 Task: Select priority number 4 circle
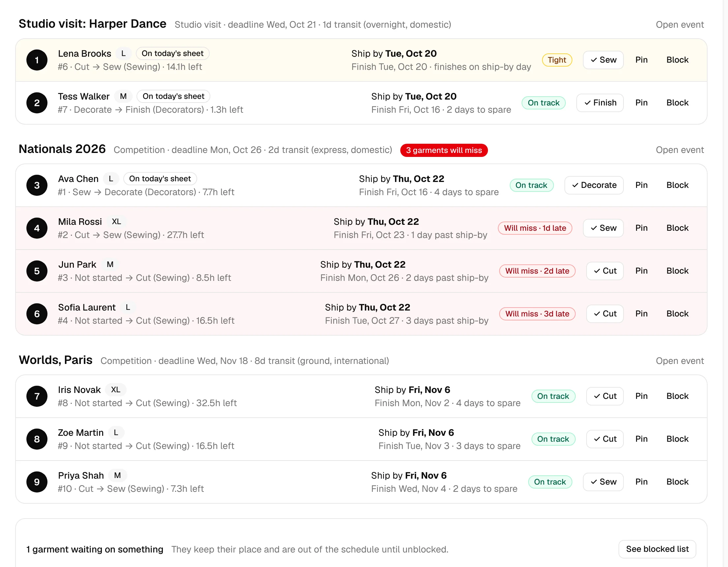point(37,228)
